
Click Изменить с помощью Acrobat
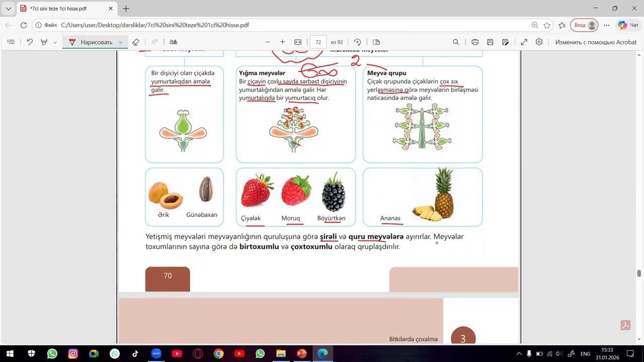[596, 42]
